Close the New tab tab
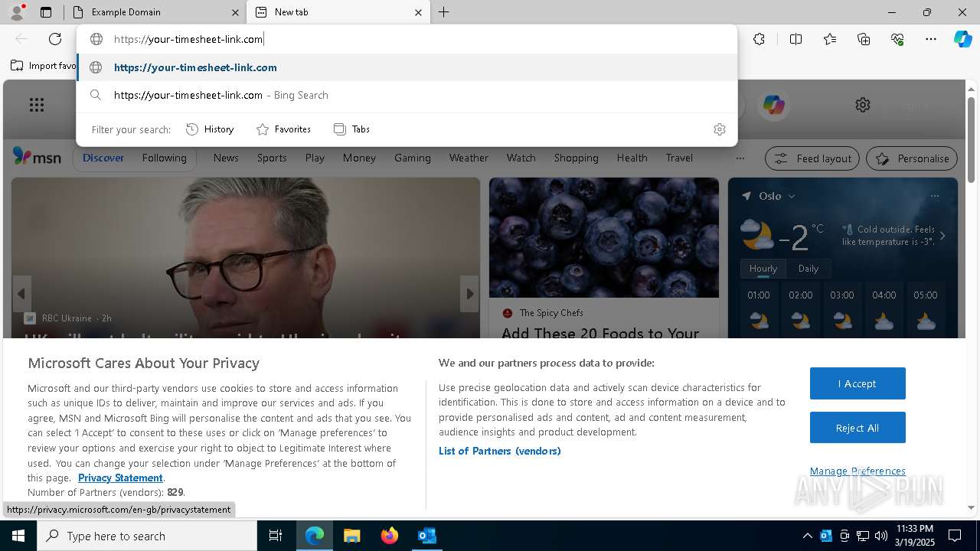The image size is (980, 551). (x=418, y=12)
